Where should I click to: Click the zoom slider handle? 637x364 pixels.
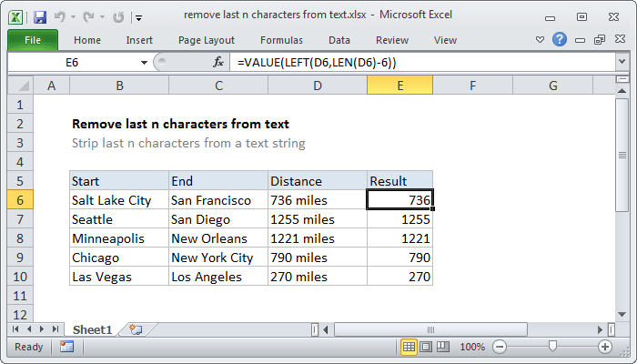pos(552,346)
